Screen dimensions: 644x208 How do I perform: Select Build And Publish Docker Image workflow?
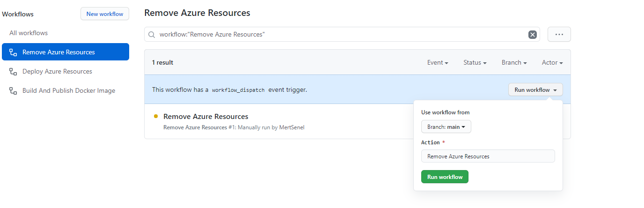tap(69, 90)
